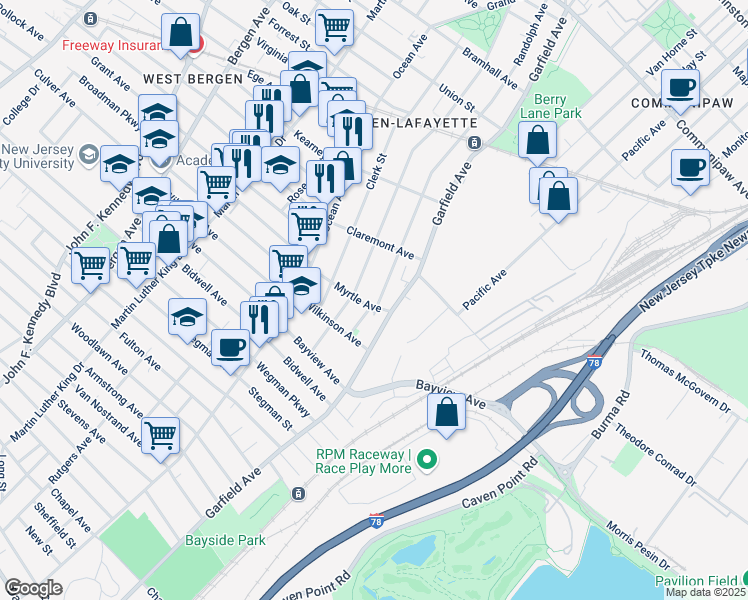Select the New Jersey City University label
This screenshot has height=600, width=748.
tap(37, 156)
